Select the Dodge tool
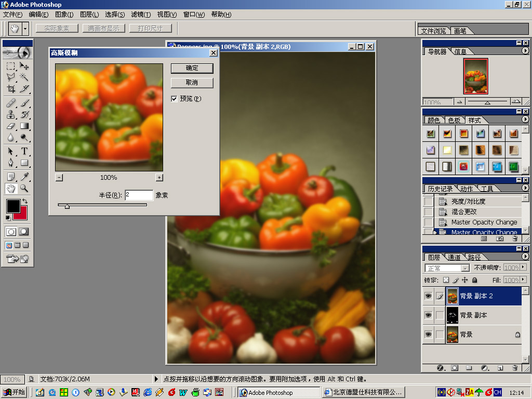532x399 pixels. pos(24,137)
